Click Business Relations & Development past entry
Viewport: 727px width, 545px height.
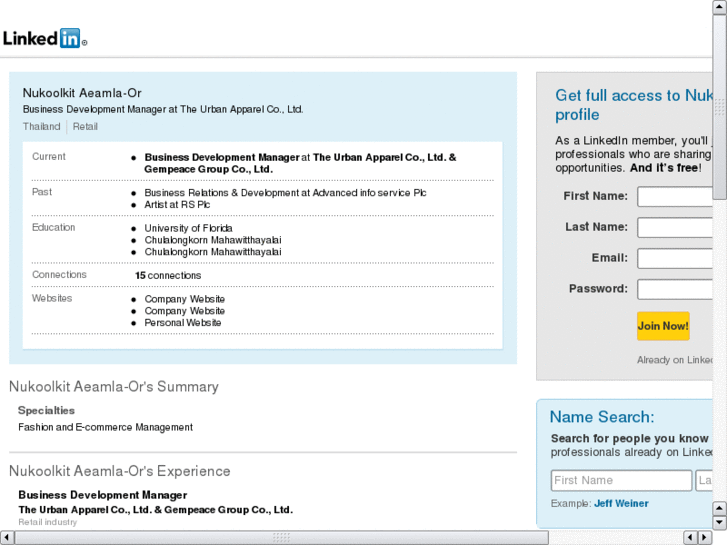tap(285, 193)
